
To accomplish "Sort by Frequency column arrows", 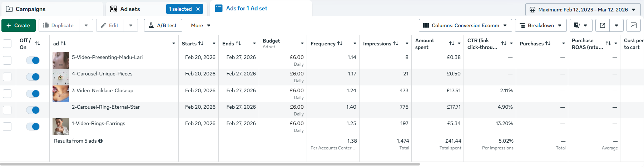I will coord(340,43).
